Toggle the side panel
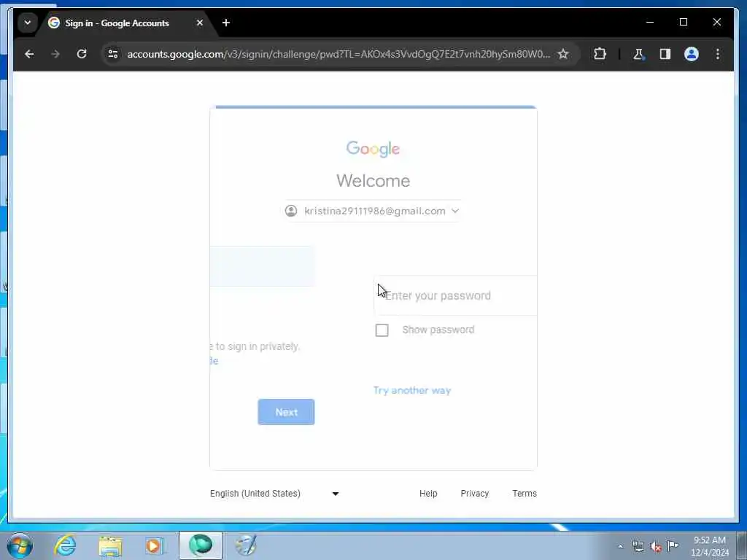The height and width of the screenshot is (560, 747). 665,54
